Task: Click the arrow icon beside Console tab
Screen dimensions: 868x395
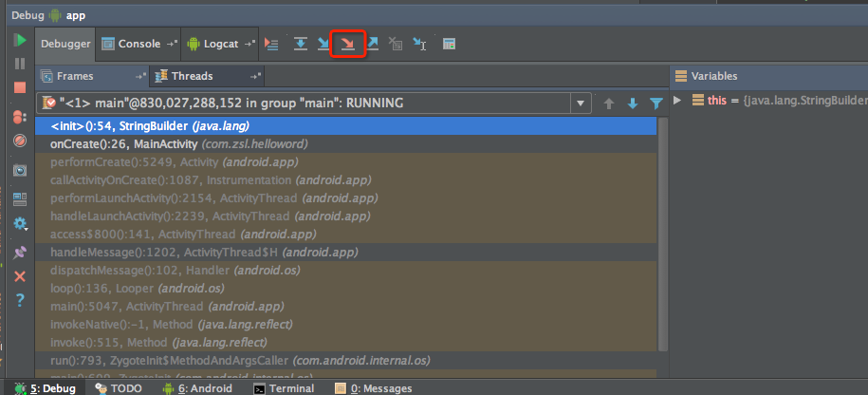Action: tap(172, 44)
